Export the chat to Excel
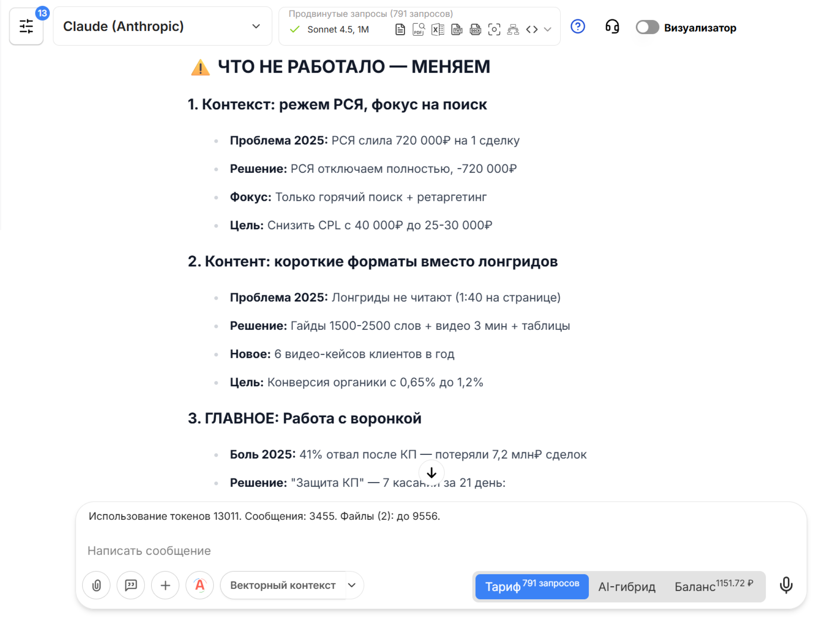 (437, 29)
